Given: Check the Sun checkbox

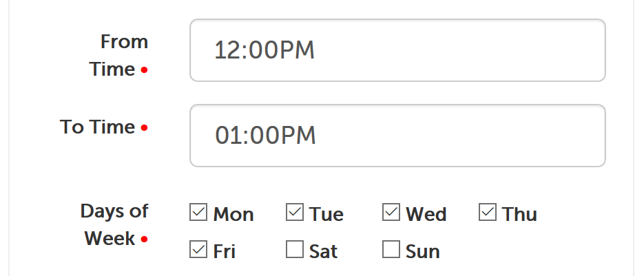Looking at the screenshot, I should tap(391, 249).
